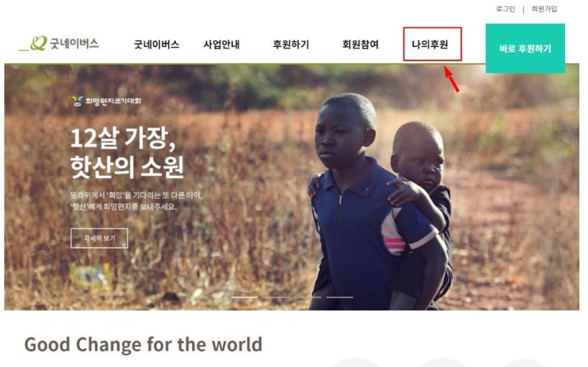Screen dimensions: 588x367
Task: Open the 회원참여 menu
Action: coord(360,45)
